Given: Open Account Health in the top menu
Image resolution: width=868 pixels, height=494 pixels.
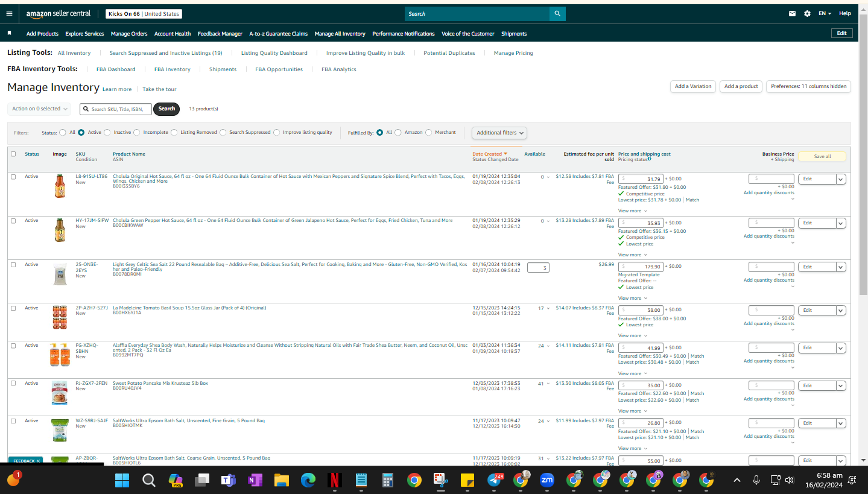Looking at the screenshot, I should coord(173,34).
